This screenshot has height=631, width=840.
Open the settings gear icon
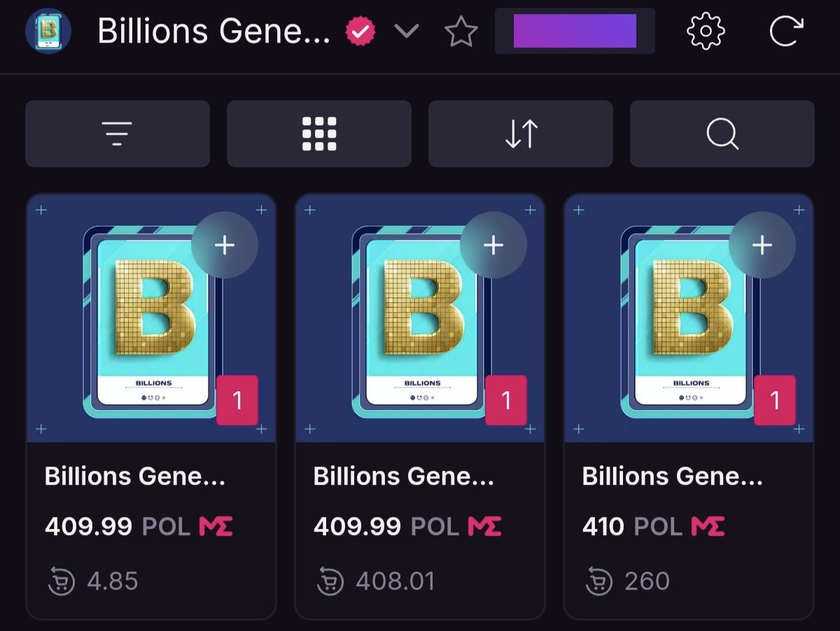coord(705,31)
